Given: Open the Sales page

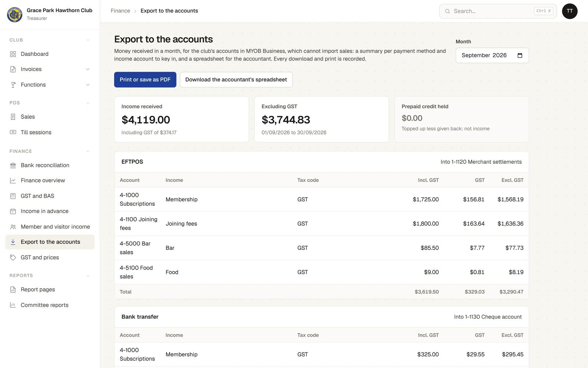Looking at the screenshot, I should pos(50,117).
